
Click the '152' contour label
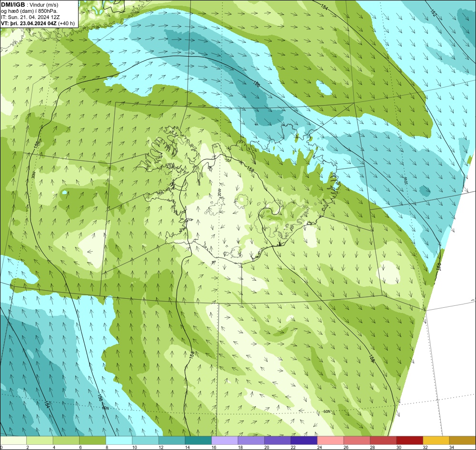[x=434, y=13]
